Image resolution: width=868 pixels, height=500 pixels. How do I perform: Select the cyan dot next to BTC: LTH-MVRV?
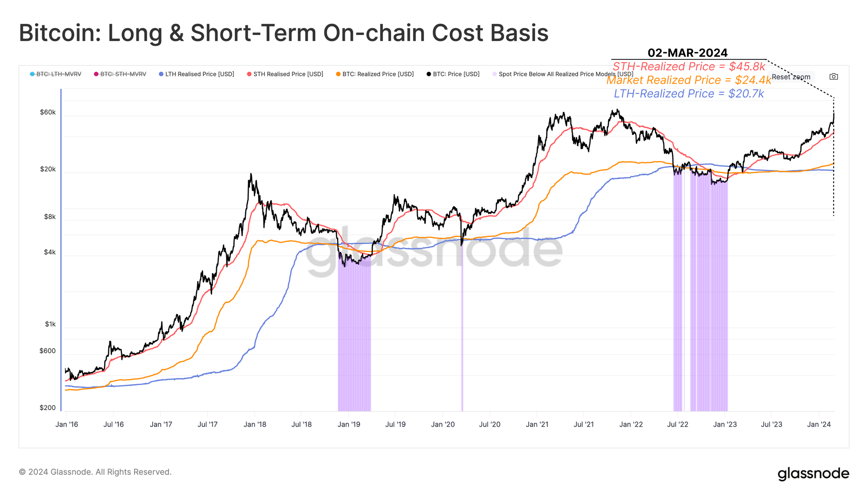(x=31, y=74)
